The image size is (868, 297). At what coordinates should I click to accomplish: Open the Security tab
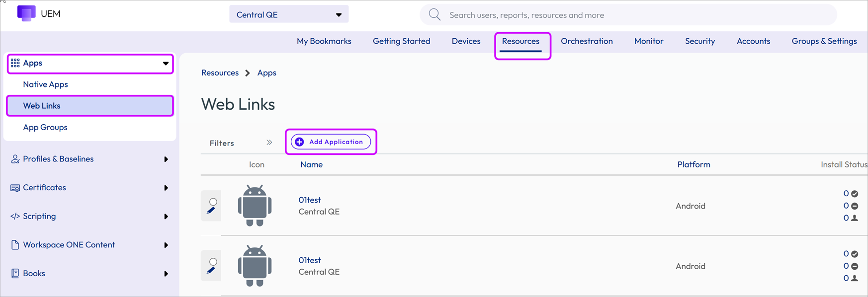(700, 41)
